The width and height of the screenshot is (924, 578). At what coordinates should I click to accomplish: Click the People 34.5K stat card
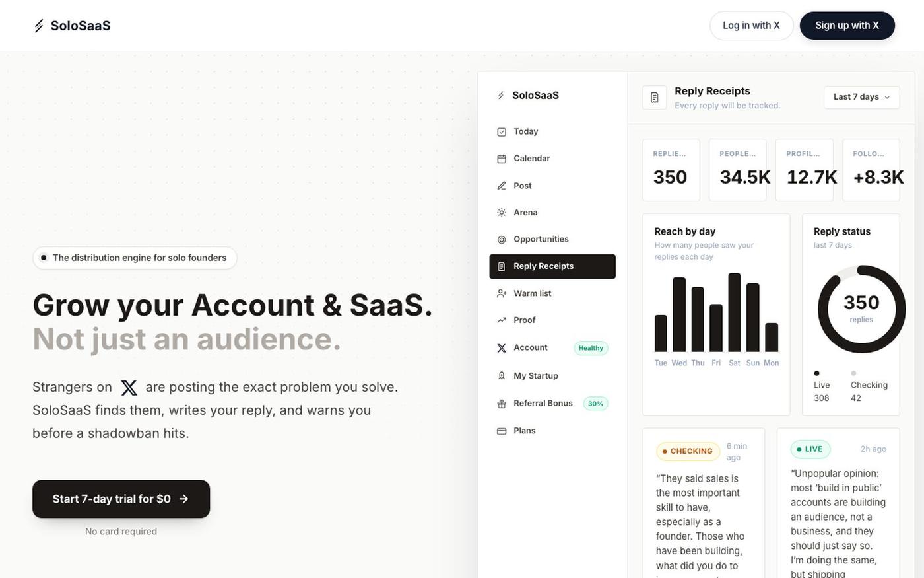[738, 170]
